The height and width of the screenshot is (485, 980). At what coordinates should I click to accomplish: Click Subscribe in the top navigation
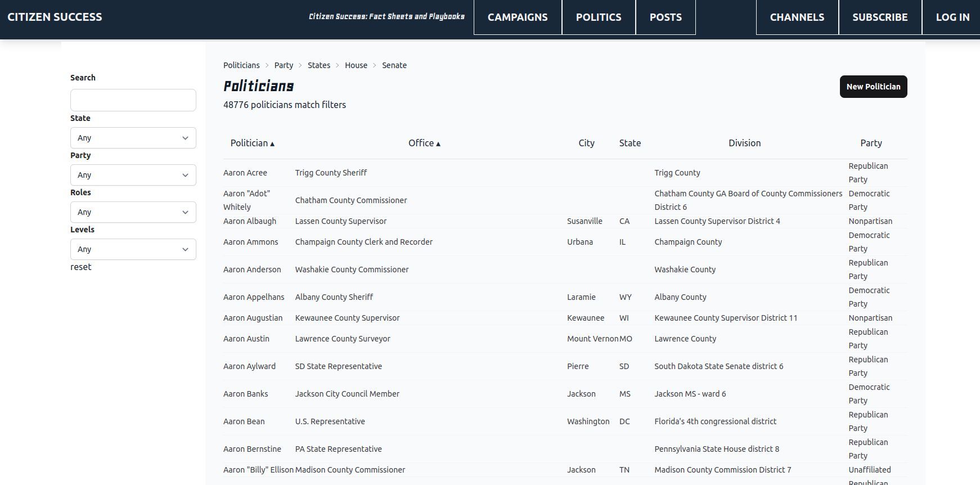[880, 17]
